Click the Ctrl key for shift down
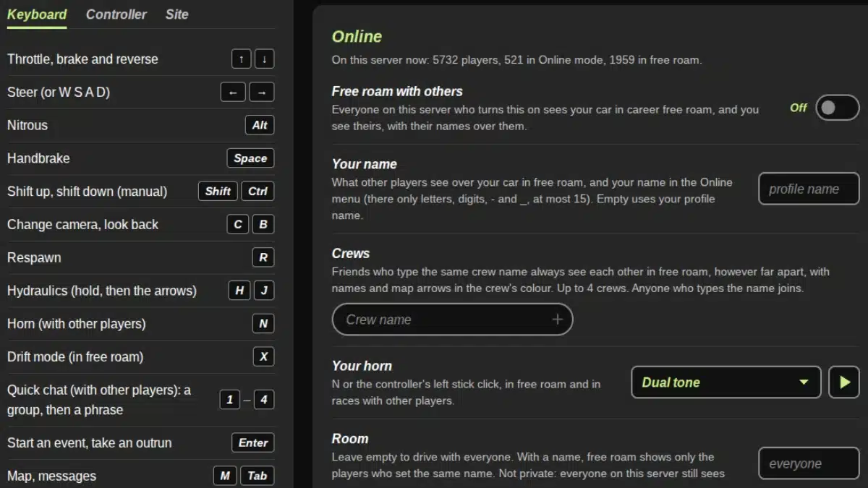The image size is (868, 488). [x=258, y=192]
